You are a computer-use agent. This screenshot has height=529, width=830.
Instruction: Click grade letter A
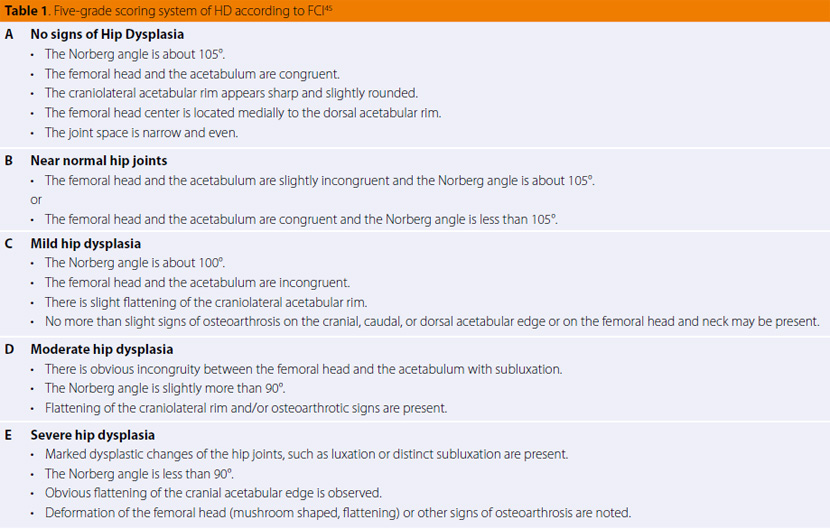[x=8, y=34]
